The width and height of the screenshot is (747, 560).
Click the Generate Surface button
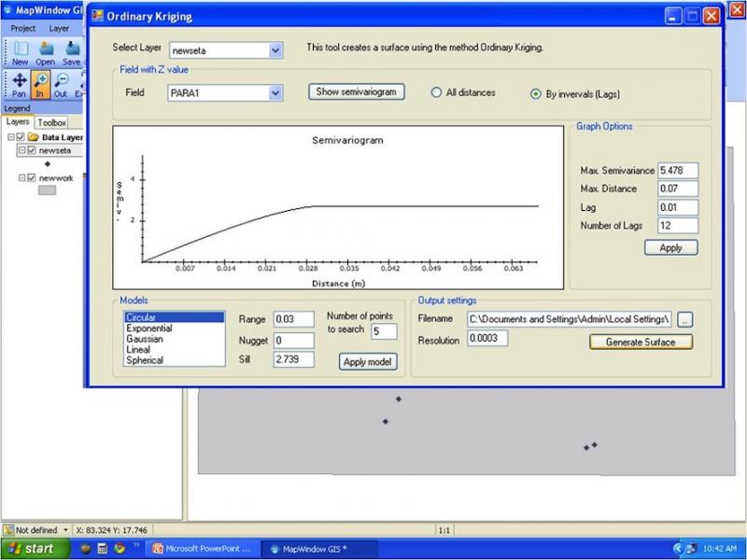tap(641, 342)
